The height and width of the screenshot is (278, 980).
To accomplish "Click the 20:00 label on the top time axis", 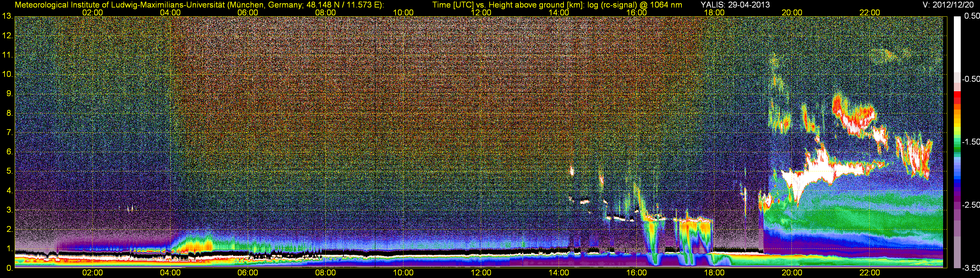I will point(792,12).
